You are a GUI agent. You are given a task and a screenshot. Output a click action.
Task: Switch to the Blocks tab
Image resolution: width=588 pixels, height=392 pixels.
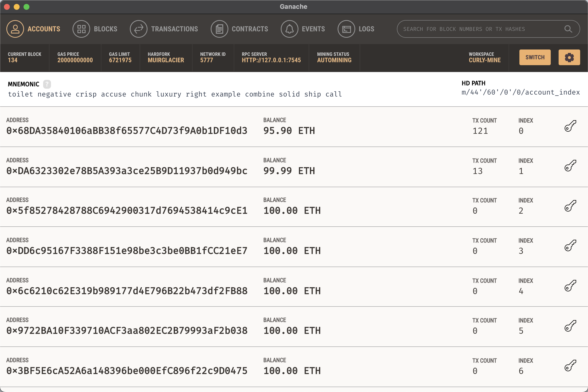[95, 29]
